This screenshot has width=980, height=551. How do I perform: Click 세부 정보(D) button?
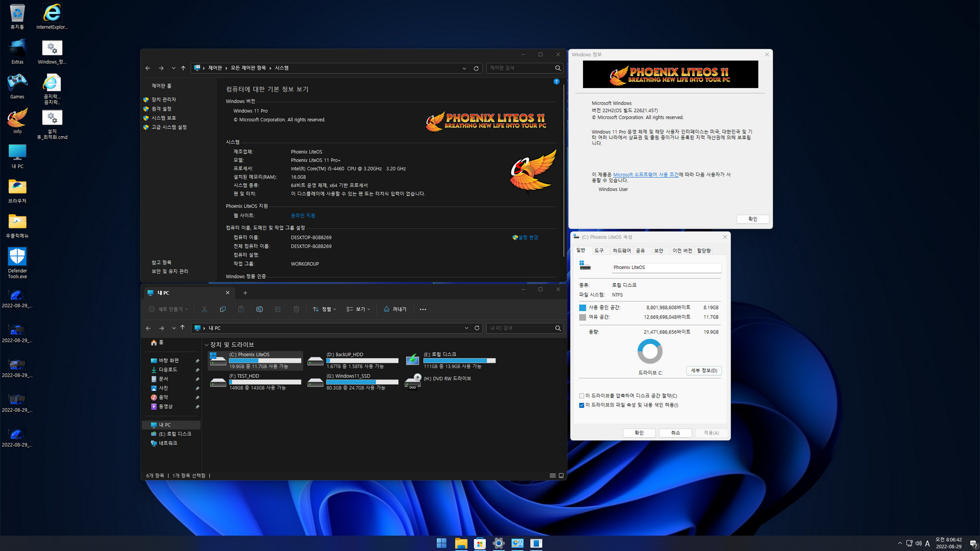704,371
